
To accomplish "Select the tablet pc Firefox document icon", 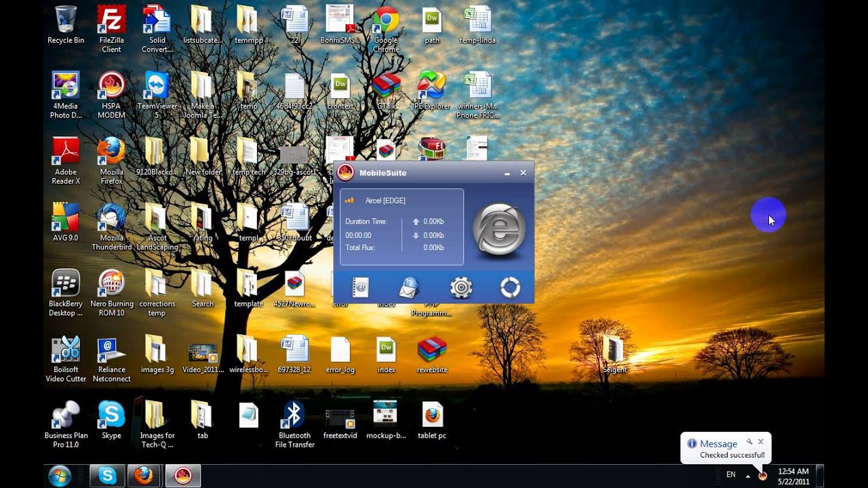I will tap(432, 420).
